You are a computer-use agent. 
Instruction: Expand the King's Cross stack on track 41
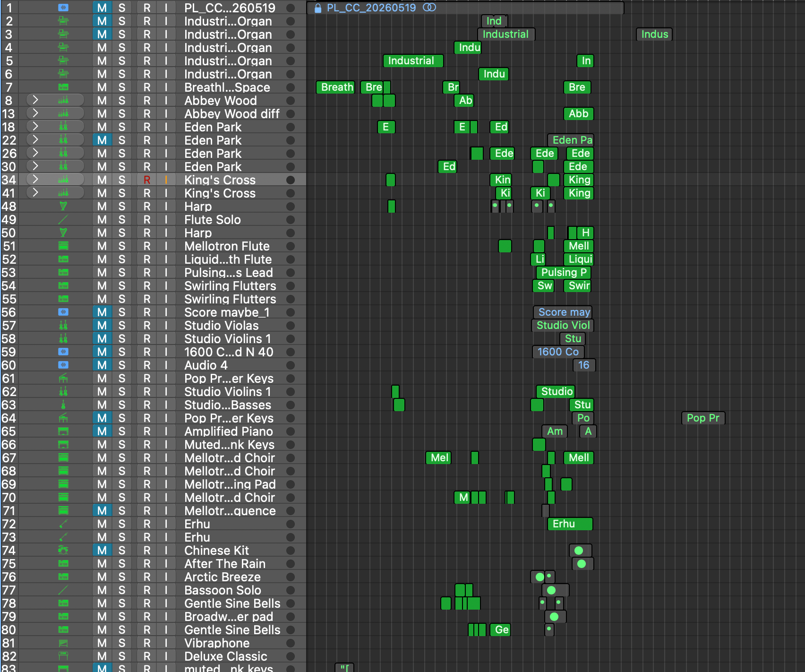(x=35, y=192)
